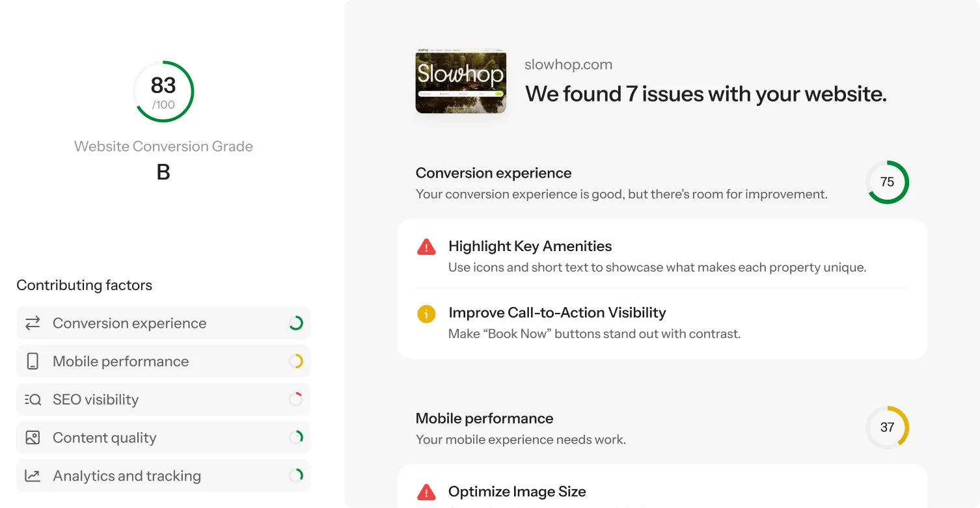
Task: Click the Contributing factors heading
Action: 84,285
